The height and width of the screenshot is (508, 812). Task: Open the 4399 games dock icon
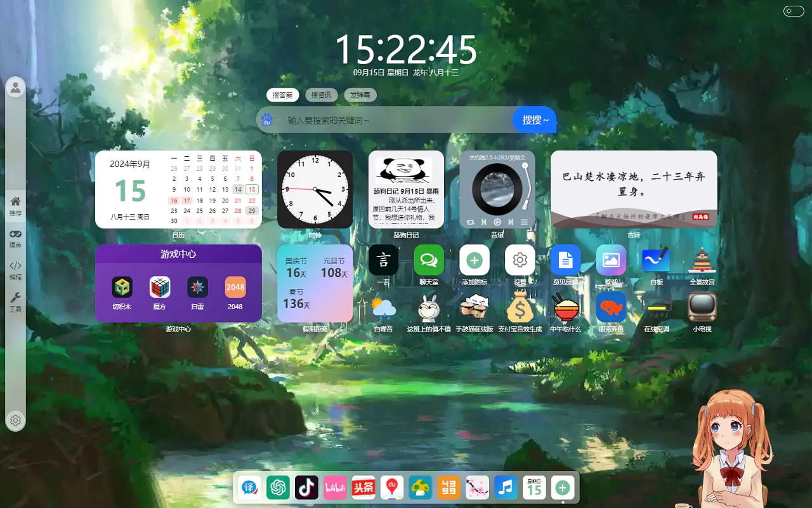pyautogui.click(x=449, y=488)
